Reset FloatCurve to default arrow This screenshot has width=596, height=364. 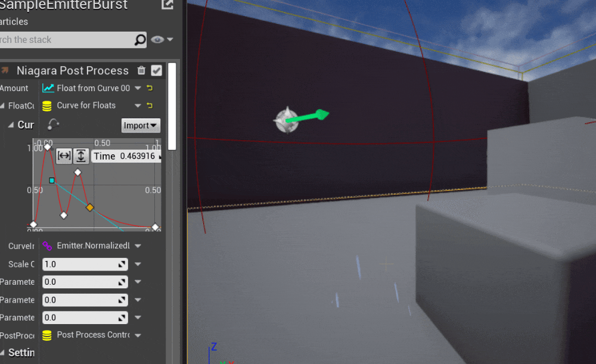click(150, 105)
